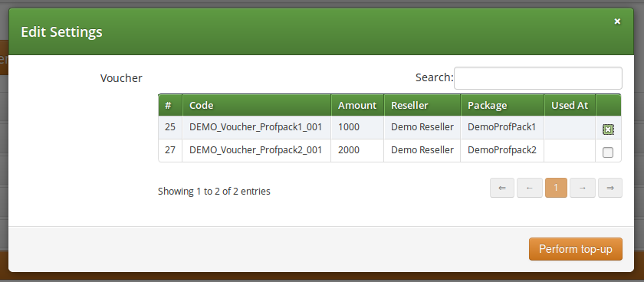Click row number 27 cell
Screen dimensions: 644x282
(170, 150)
